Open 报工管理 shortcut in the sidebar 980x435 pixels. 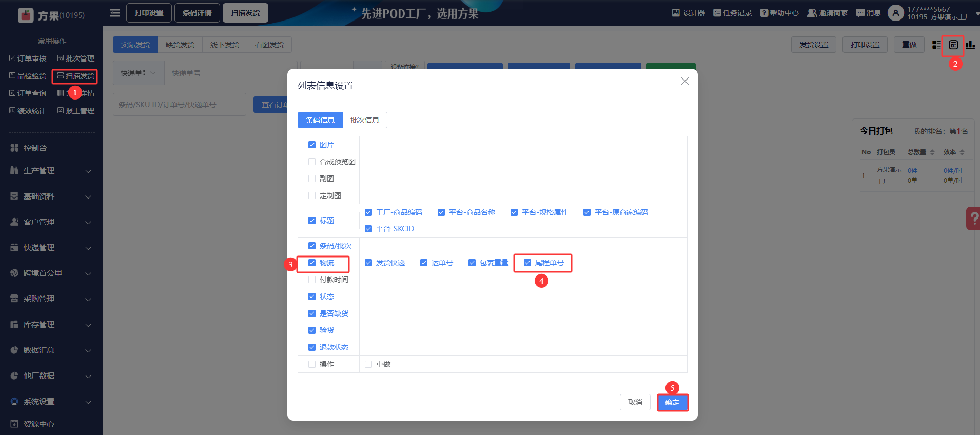76,111
